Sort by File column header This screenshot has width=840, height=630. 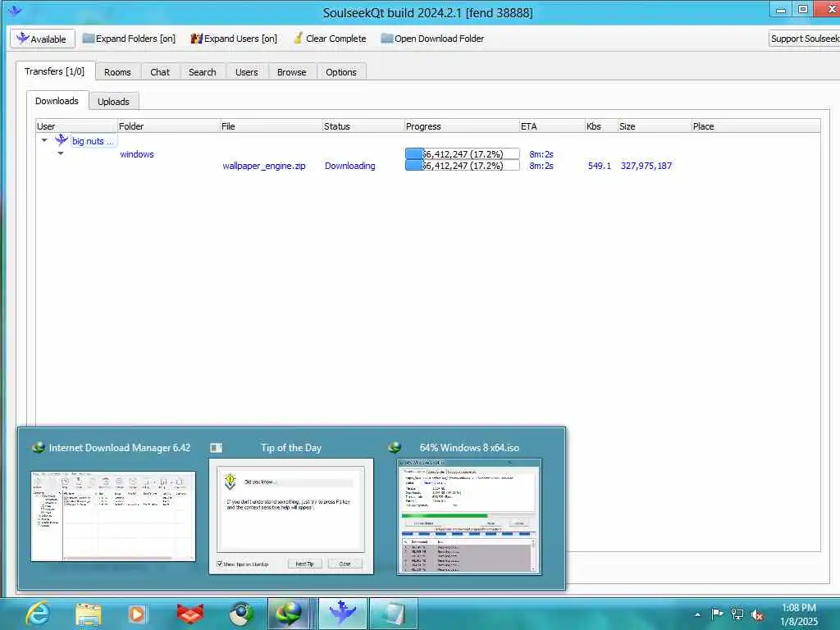(x=271, y=126)
